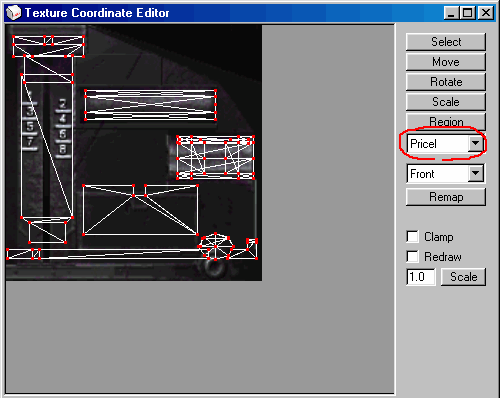The height and width of the screenshot is (398, 500).
Task: Click the upper Scale tool button
Action: point(446,102)
